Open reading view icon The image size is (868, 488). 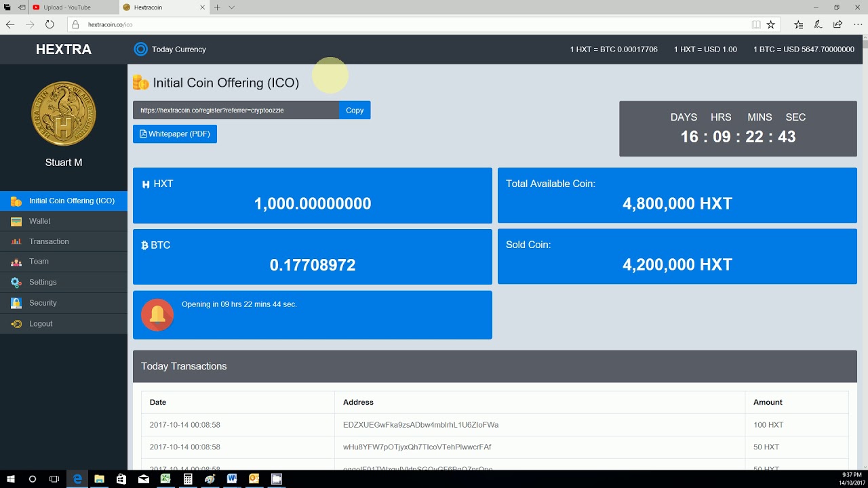click(x=756, y=24)
